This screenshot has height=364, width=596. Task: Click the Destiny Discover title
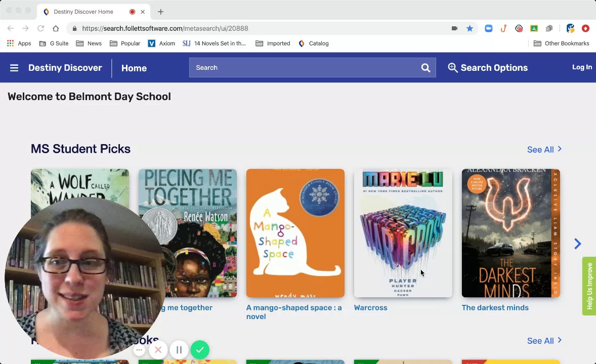(x=65, y=68)
